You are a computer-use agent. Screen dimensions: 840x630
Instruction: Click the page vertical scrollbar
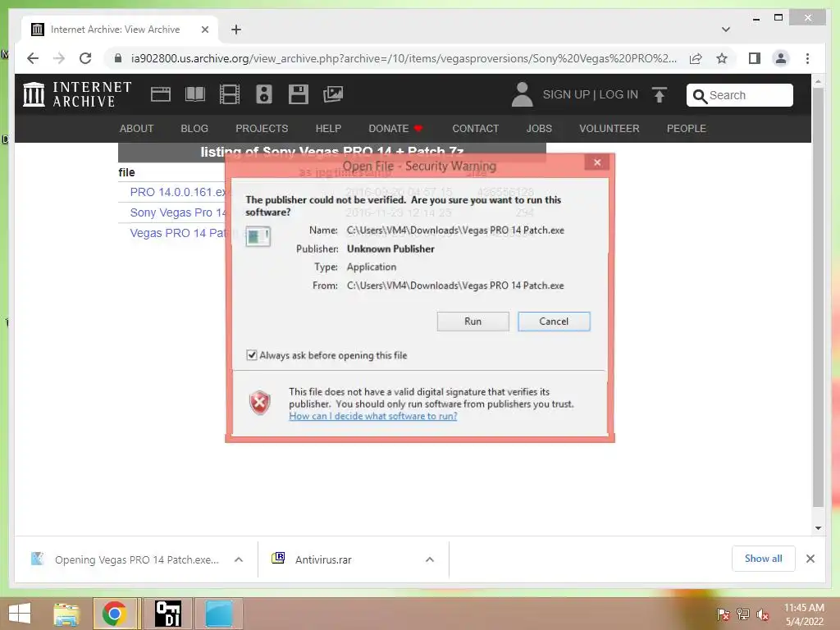pos(818,297)
